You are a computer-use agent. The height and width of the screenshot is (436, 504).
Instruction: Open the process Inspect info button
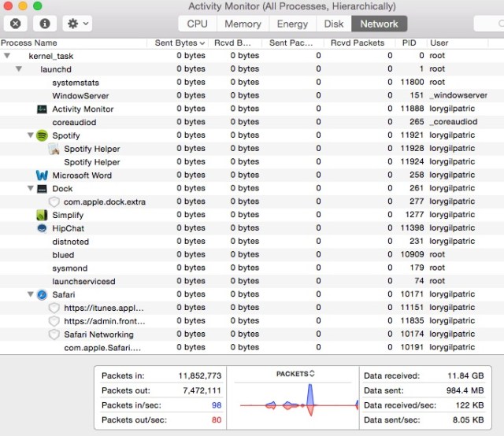pyautogui.click(x=45, y=24)
